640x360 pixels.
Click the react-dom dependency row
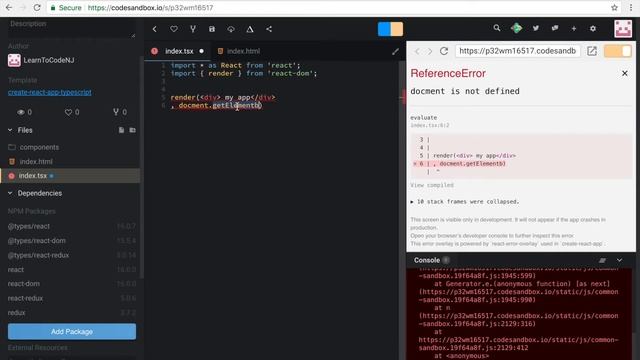(x=71, y=284)
